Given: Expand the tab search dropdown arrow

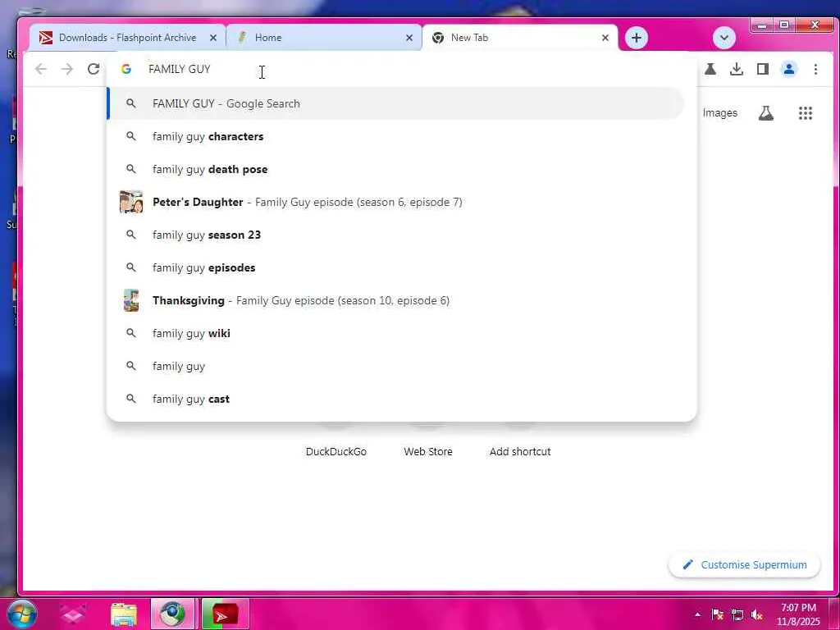Looking at the screenshot, I should (x=724, y=38).
